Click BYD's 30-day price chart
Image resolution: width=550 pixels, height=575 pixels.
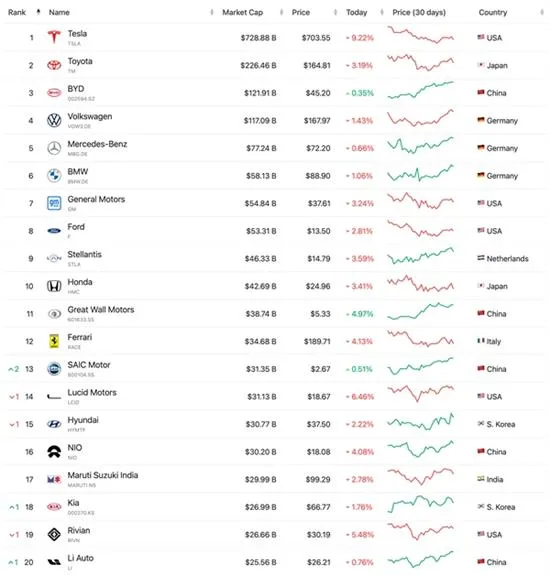tap(421, 90)
